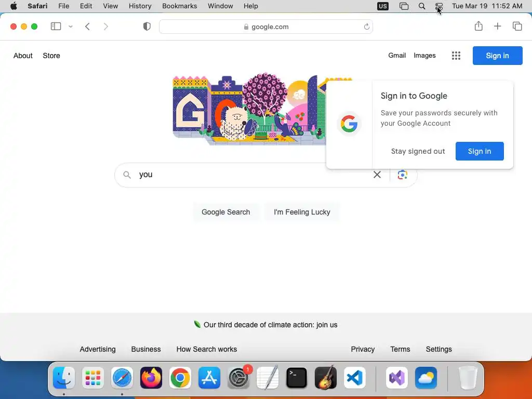Expand the sidebar tab group dropdown chevron
The width and height of the screenshot is (532, 399).
click(x=71, y=26)
